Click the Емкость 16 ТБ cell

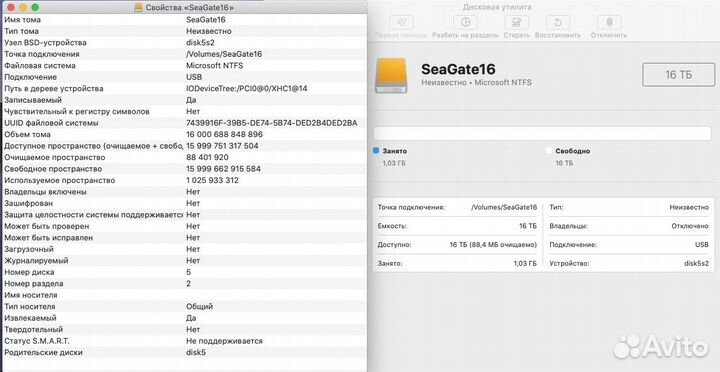(x=457, y=226)
